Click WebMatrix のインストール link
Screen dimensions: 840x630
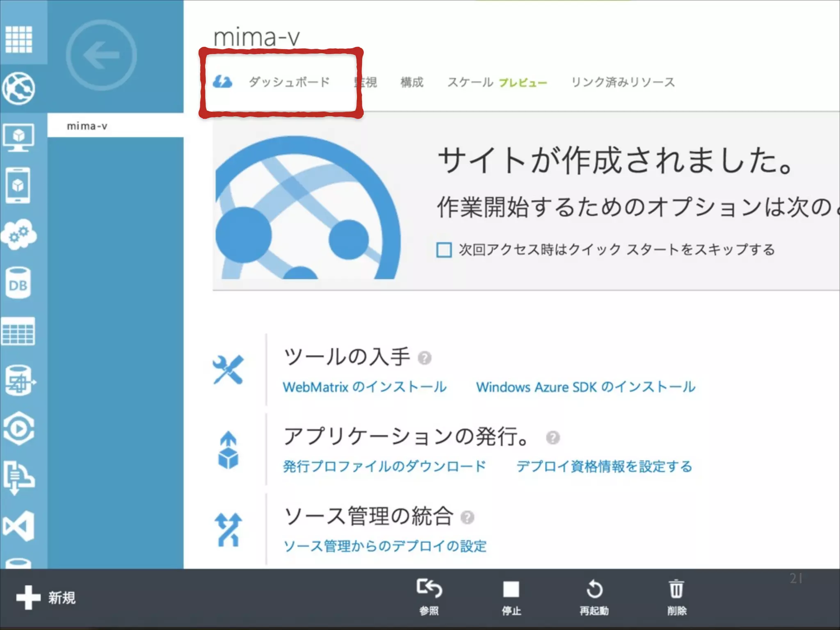(364, 387)
